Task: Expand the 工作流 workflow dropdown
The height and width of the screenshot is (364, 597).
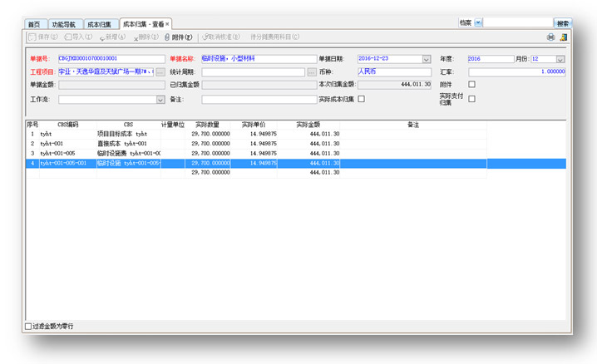Action: [160, 100]
